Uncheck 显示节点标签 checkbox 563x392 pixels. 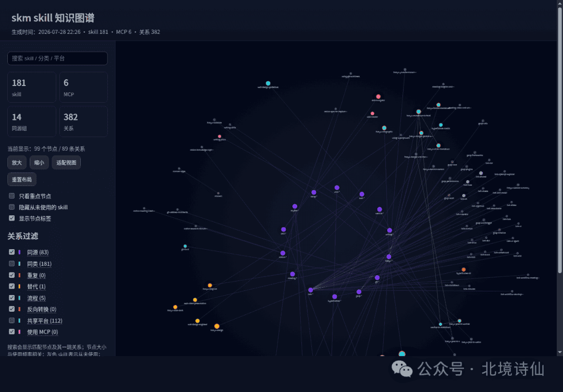pyautogui.click(x=12, y=218)
